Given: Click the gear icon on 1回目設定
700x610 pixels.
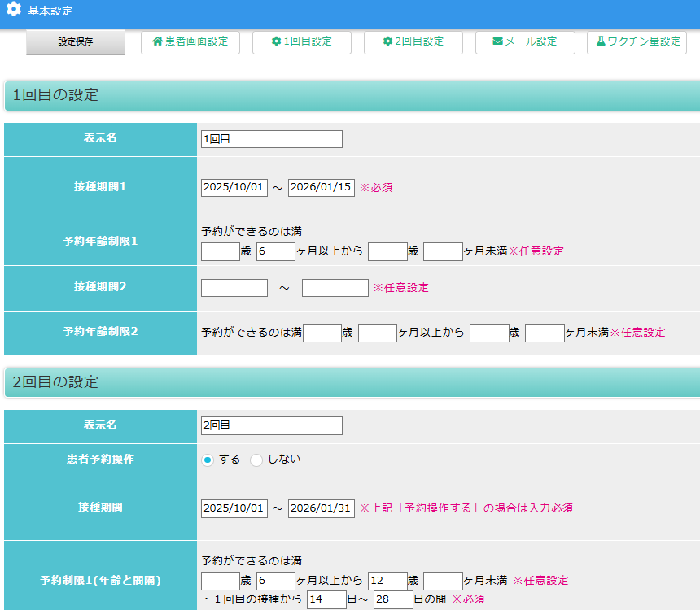Looking at the screenshot, I should point(277,41).
